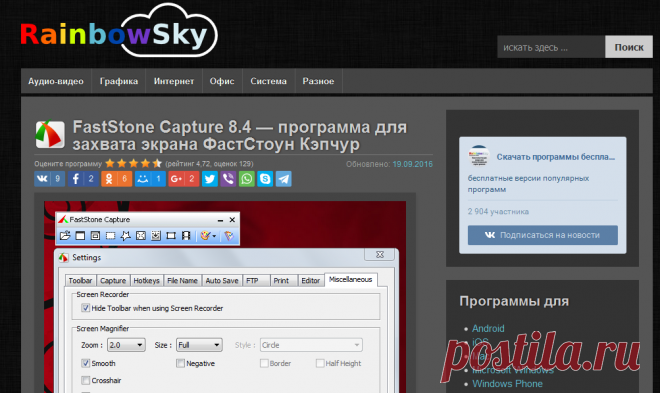Open the Аудио-видео menu
This screenshot has width=660, height=393.
56,81
